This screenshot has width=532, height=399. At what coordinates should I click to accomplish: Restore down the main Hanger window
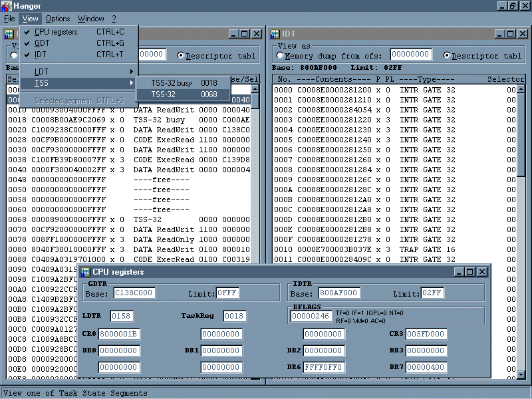tap(513, 6)
